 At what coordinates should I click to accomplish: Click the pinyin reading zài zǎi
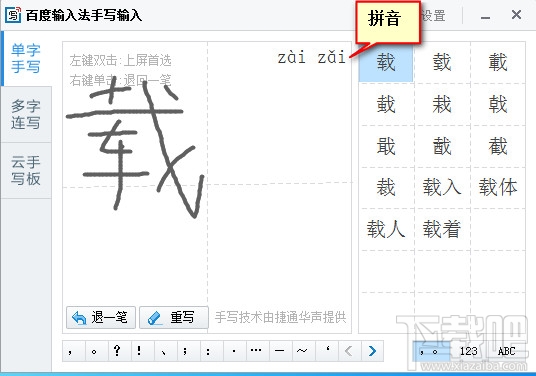(x=311, y=58)
